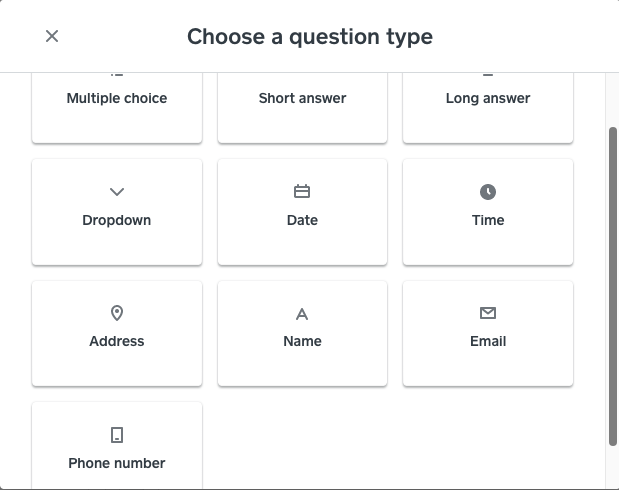Select the Dropdown label text
The height and width of the screenshot is (490, 619).
point(117,220)
